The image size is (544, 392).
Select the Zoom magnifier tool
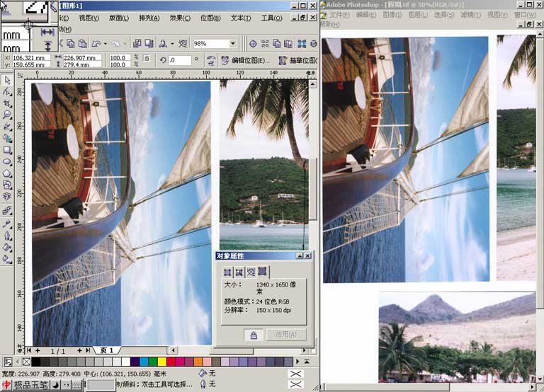(x=7, y=115)
